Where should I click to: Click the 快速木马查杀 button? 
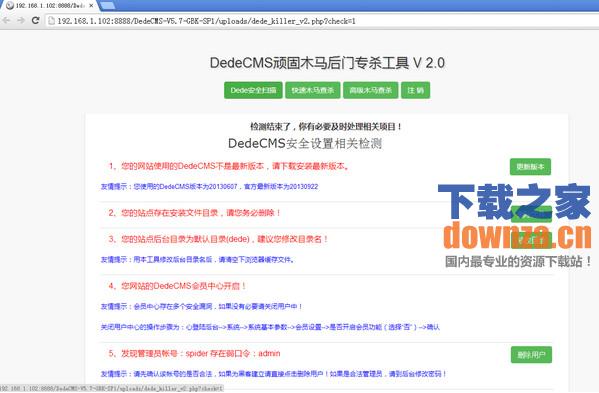pos(312,91)
